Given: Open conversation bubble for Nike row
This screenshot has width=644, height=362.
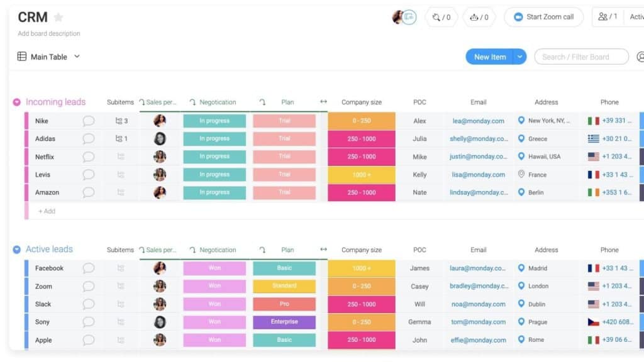Looking at the screenshot, I should click(88, 121).
